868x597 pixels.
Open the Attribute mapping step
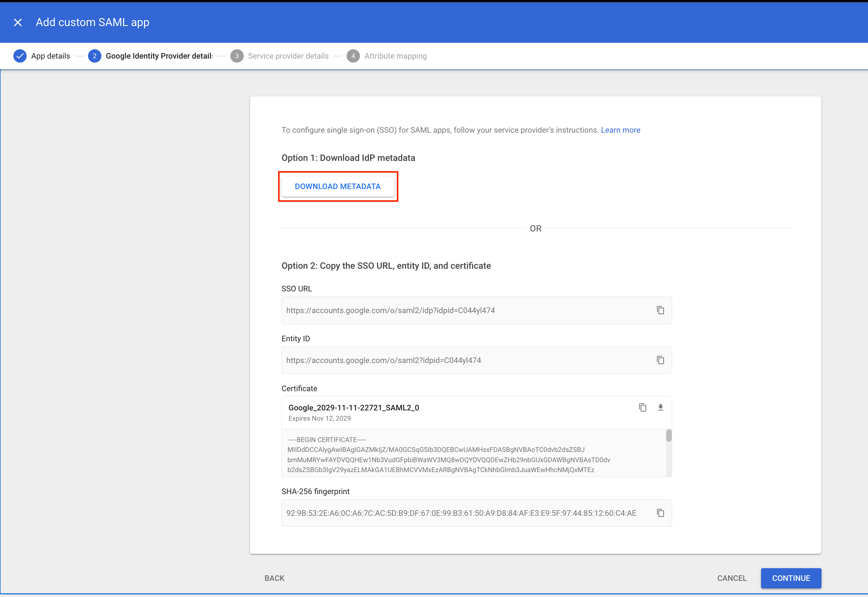click(395, 56)
